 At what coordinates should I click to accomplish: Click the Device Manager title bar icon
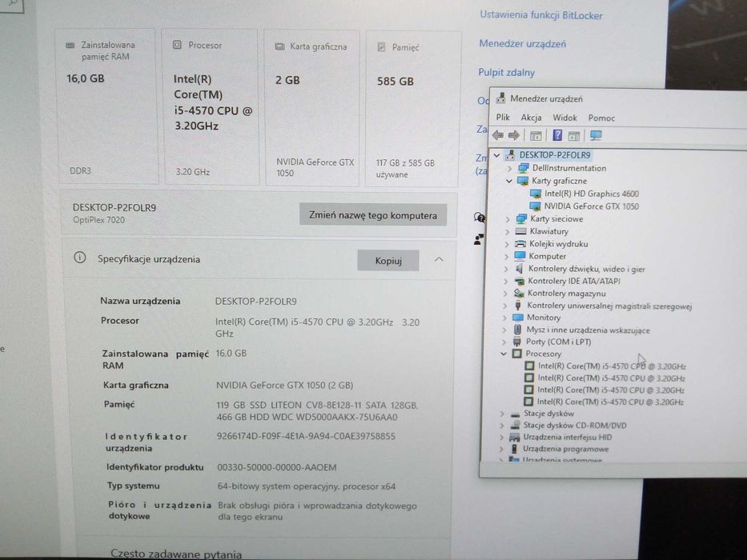click(500, 98)
